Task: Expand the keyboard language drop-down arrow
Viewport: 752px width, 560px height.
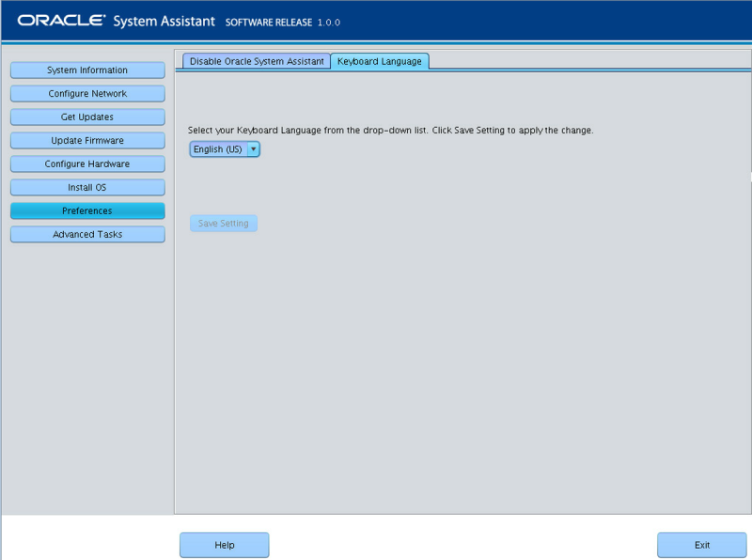Action: click(x=254, y=149)
